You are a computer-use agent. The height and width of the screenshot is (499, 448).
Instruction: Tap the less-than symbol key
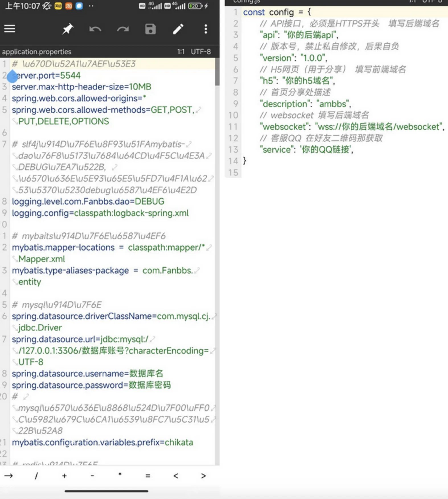176,476
